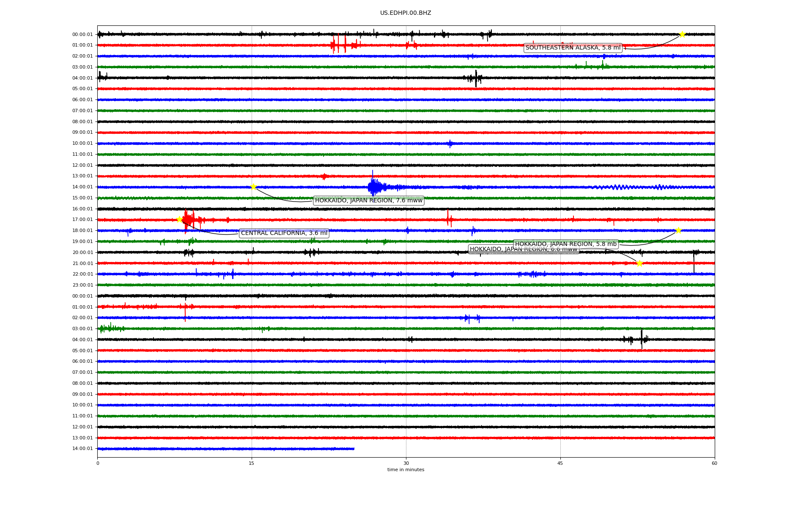Click the SOUTHEASTERN ALASKA, 5.8 ml label
Image resolution: width=812 pixels, height=508 pixels.
(x=573, y=48)
